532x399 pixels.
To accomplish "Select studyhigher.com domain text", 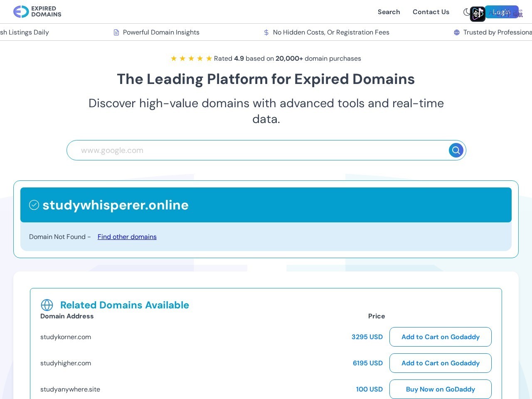I will [66, 363].
